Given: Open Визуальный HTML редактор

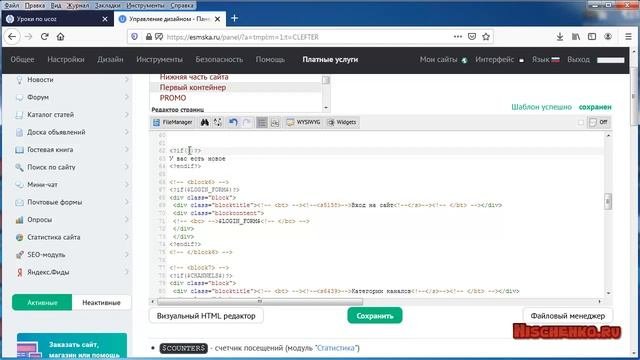Looking at the screenshot, I should click(x=206, y=316).
